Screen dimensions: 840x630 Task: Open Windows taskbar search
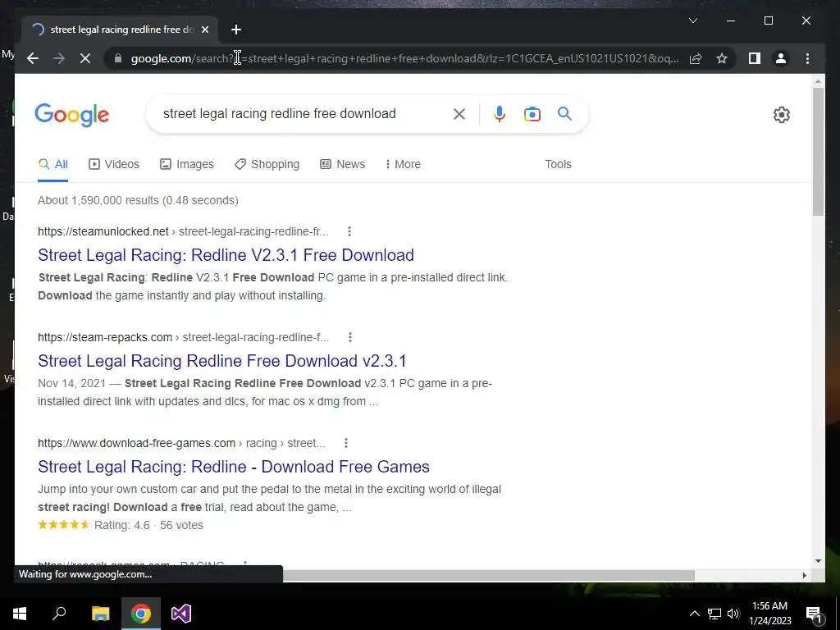pyautogui.click(x=59, y=614)
